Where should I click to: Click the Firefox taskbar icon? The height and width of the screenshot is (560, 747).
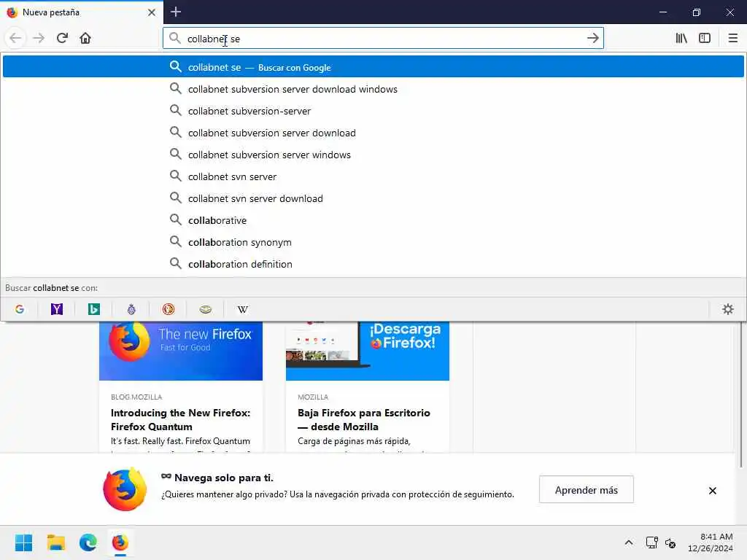pyautogui.click(x=120, y=542)
